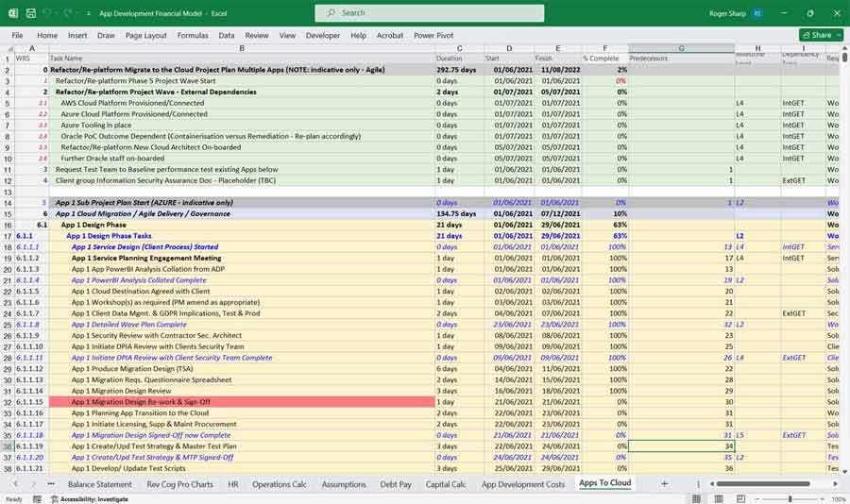
Task: Select the App Development Costs sheet tab
Action: [522, 484]
